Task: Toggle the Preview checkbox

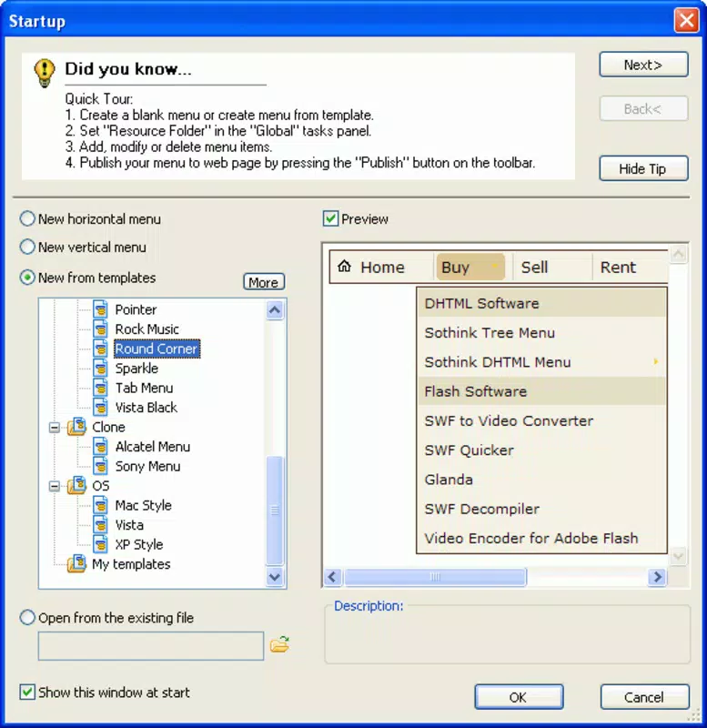Action: tap(330, 218)
